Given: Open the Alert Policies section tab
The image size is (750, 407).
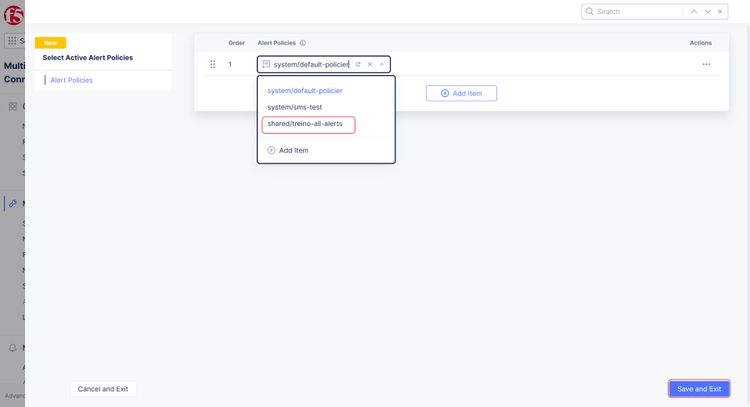Looking at the screenshot, I should pyautogui.click(x=71, y=80).
